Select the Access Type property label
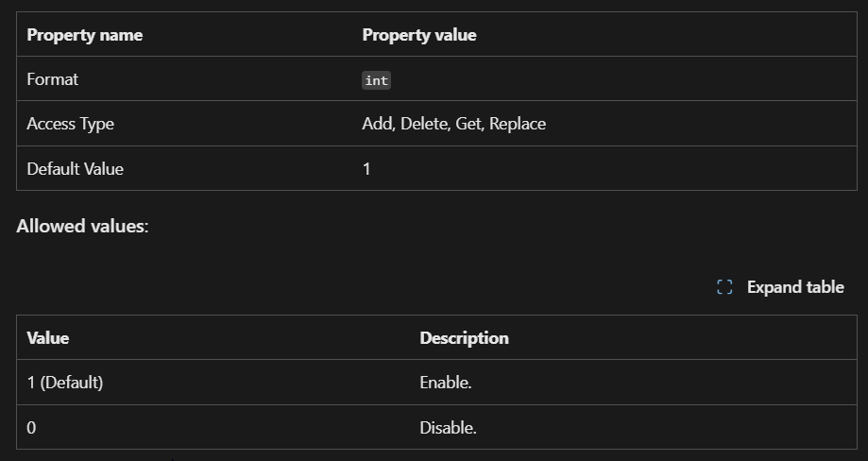Viewport: 868px width, 461px height. tap(70, 124)
